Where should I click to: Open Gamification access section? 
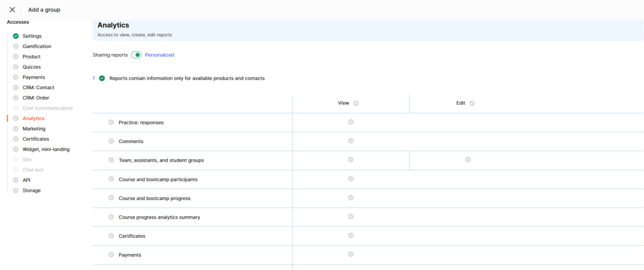tap(37, 46)
